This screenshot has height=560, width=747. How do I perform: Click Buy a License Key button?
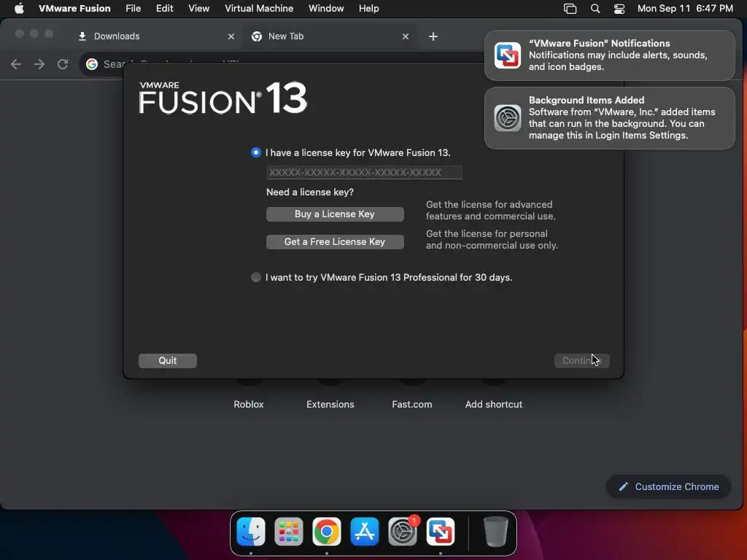(335, 214)
